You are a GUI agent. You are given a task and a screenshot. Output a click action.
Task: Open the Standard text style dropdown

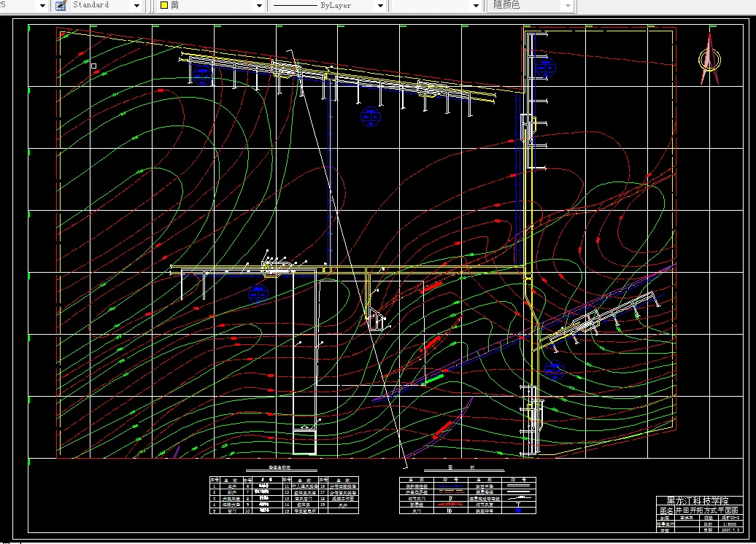pyautogui.click(x=136, y=6)
